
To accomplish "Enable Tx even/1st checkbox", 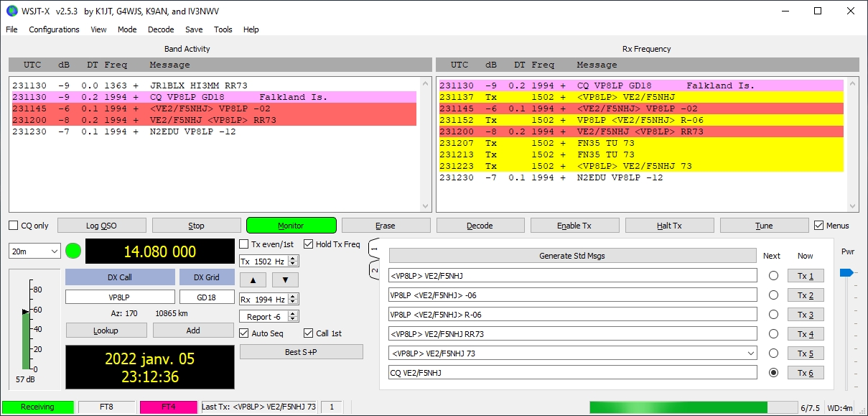I will coord(266,244).
